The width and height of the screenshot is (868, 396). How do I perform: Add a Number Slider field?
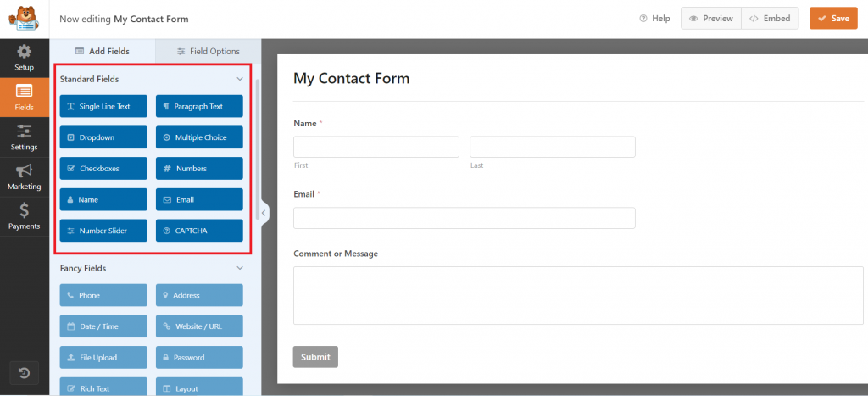[x=103, y=231]
